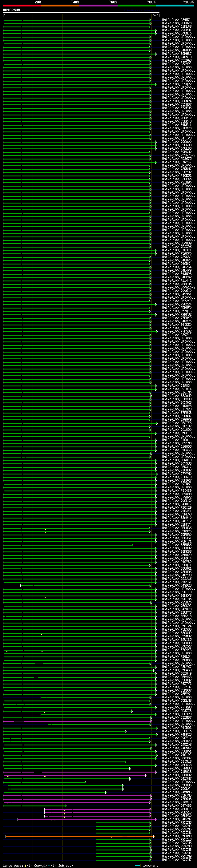Select hit label UniRef100_A9TN62
This screenshot has width=197, height=868.
pyautogui.click(x=176, y=484)
